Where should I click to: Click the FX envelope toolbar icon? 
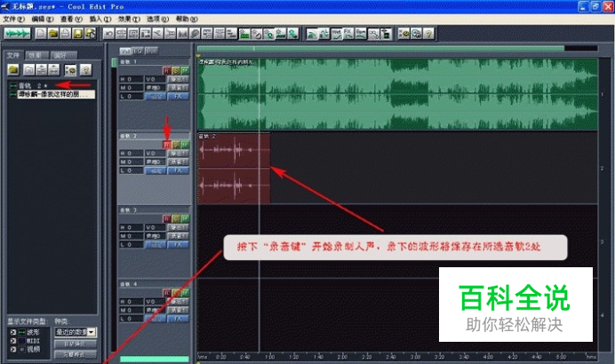coord(348,34)
